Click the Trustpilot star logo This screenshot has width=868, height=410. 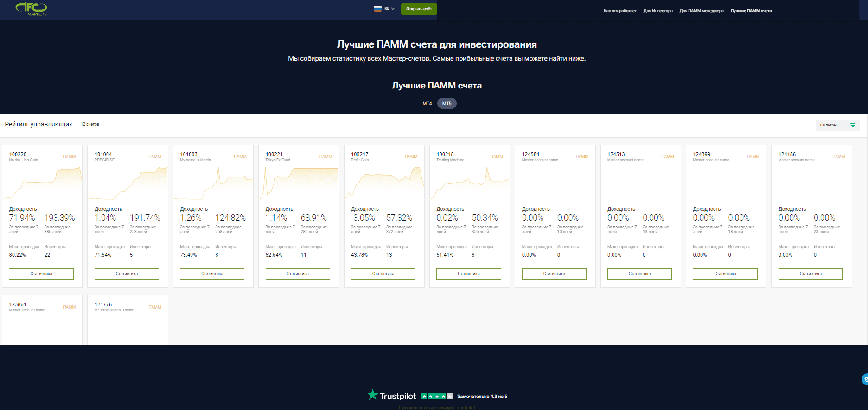(372, 395)
